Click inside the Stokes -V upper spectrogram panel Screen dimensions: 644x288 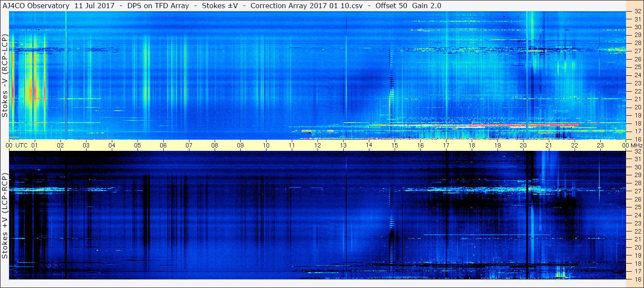coord(318,75)
